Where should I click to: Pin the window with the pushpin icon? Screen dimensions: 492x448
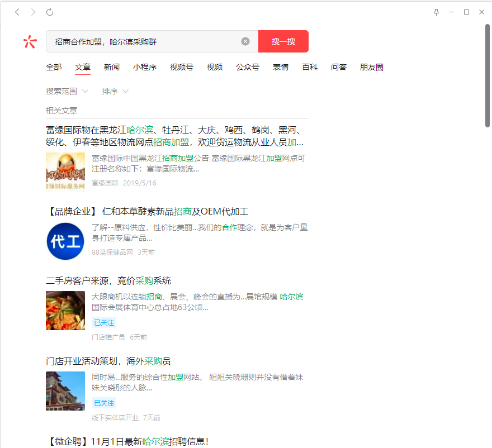(x=436, y=12)
